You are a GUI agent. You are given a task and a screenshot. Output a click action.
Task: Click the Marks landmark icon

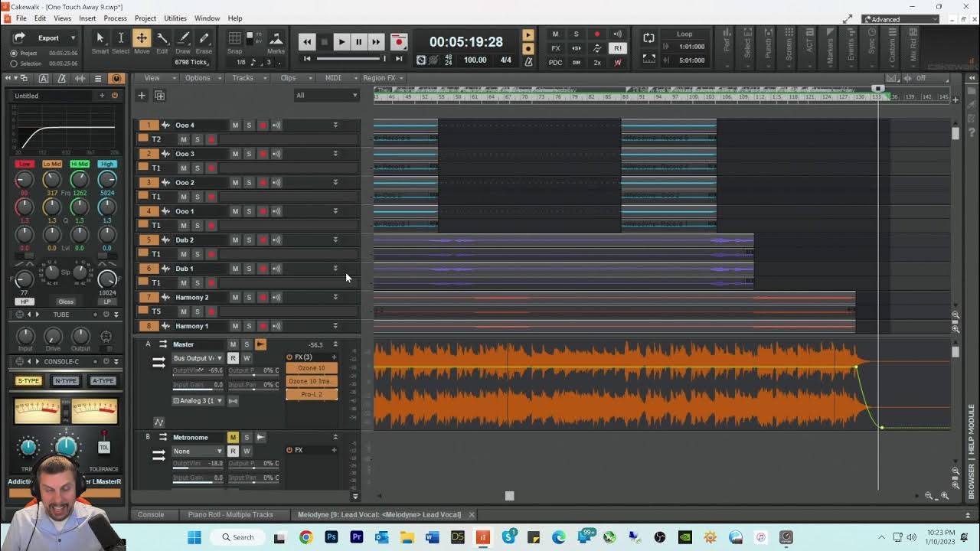click(x=276, y=38)
